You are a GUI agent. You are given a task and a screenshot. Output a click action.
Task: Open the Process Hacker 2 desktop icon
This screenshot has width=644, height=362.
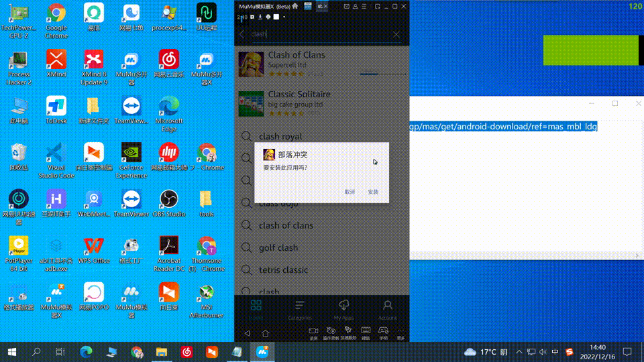tap(19, 68)
